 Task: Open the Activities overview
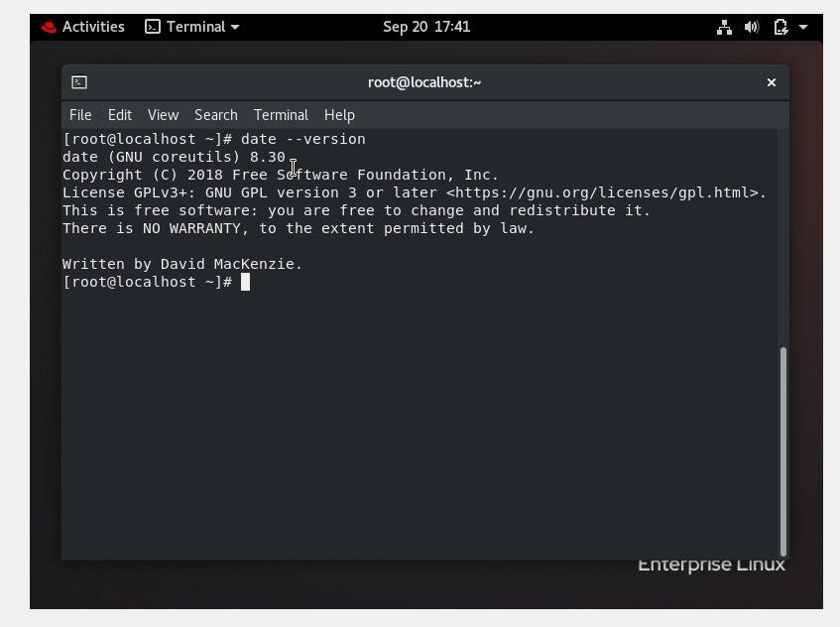pos(94,27)
